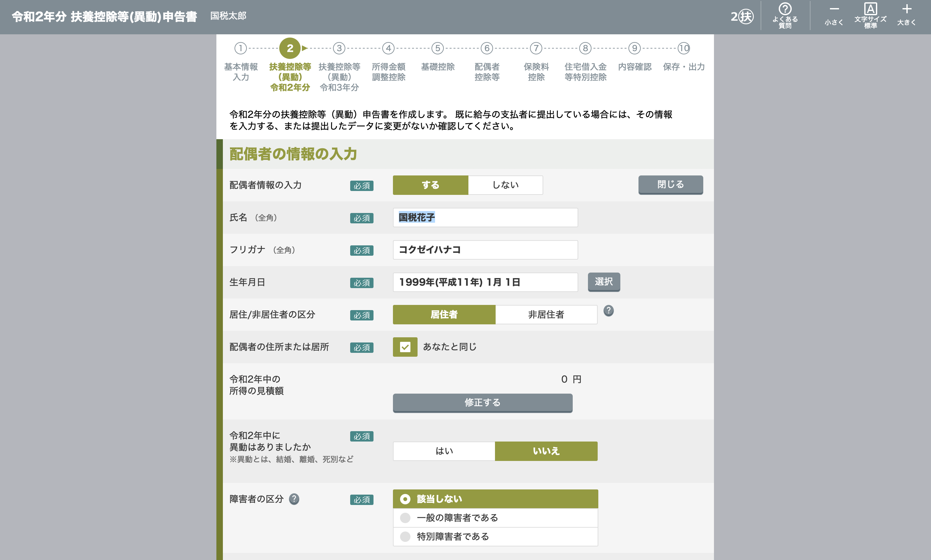Go to step 1 基本情報入力 circle
Viewport: 931px width, 560px height.
240,48
